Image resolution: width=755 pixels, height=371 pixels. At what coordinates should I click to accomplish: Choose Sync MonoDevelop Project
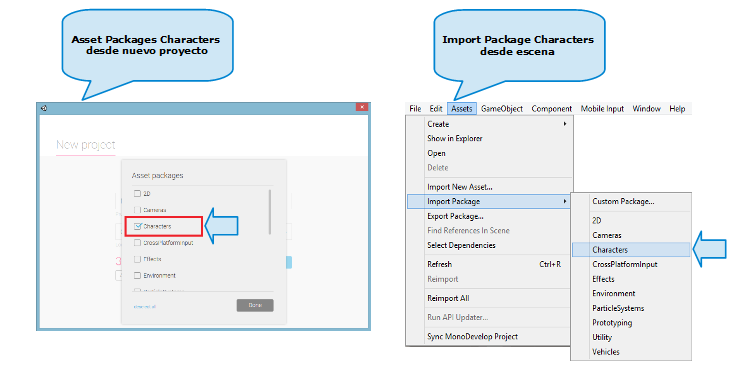coord(490,336)
